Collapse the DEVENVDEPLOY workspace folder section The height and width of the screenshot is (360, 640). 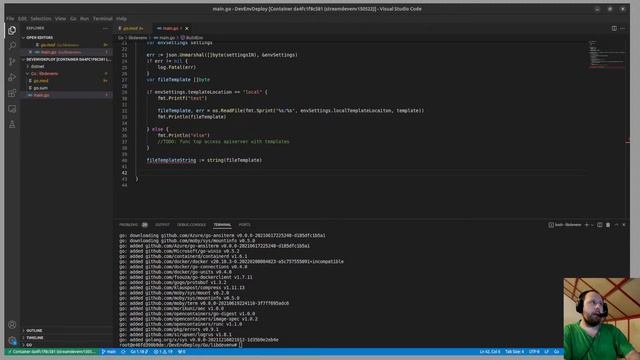pyautogui.click(x=67, y=59)
